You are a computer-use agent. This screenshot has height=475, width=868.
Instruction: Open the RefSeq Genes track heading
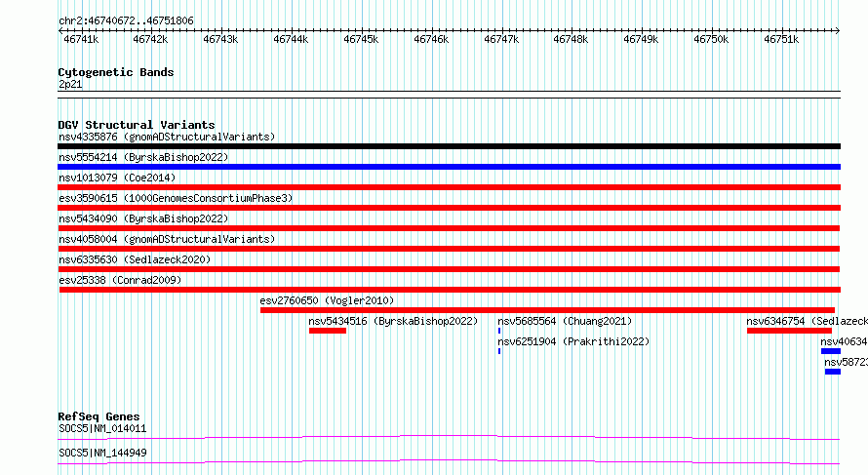[x=99, y=416]
